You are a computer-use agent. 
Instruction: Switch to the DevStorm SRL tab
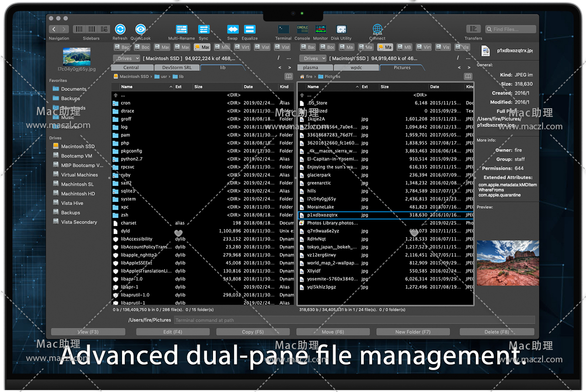177,68
